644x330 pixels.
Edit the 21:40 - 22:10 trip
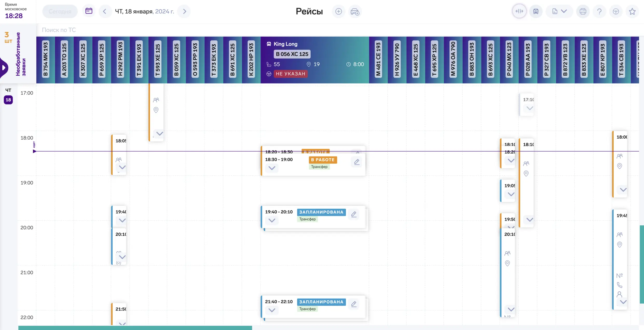click(x=354, y=304)
